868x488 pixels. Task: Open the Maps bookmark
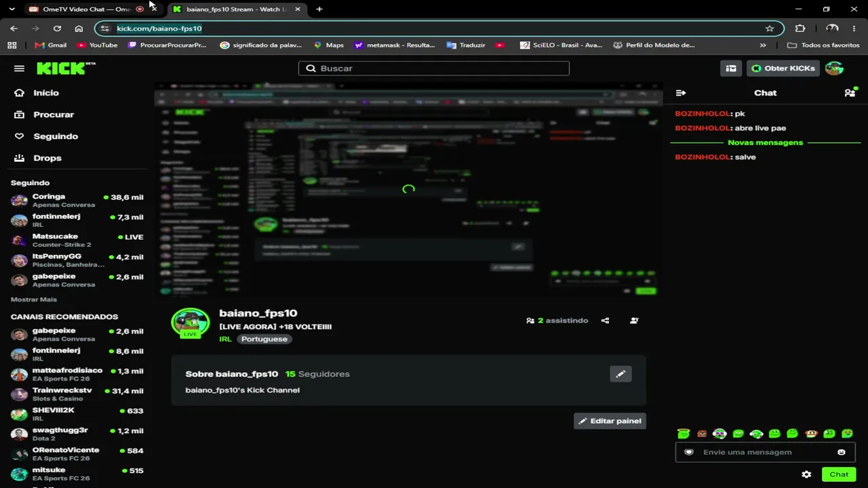328,45
